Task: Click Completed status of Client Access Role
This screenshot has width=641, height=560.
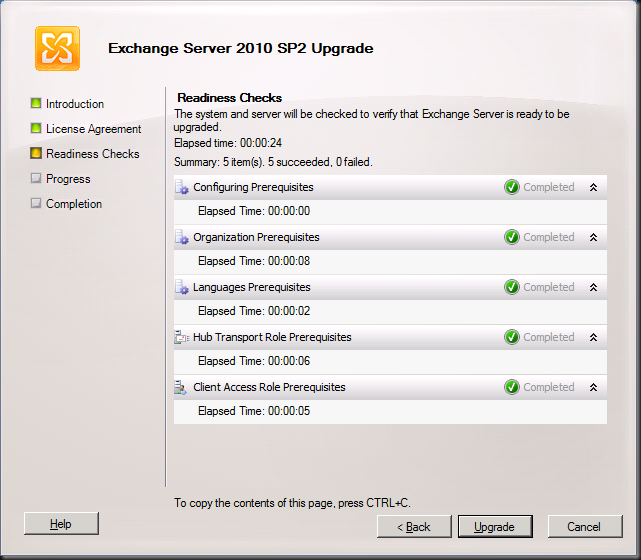Action: tap(549, 387)
